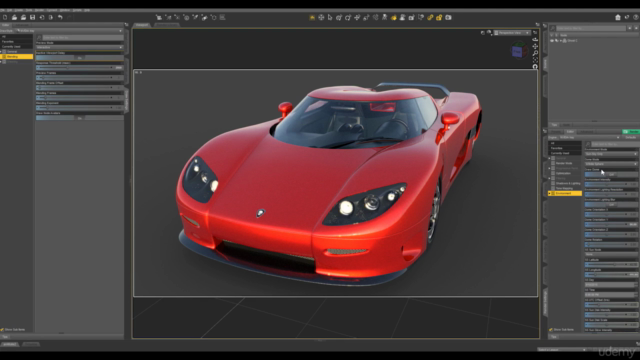
Task: Click the Help question mark icon
Action: pos(636,17)
